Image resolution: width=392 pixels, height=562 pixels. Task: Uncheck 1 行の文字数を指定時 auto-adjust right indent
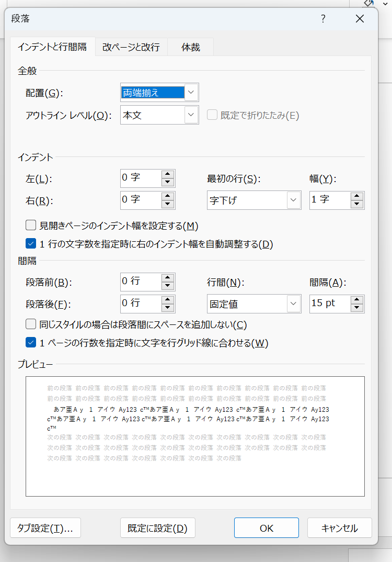[31, 243]
